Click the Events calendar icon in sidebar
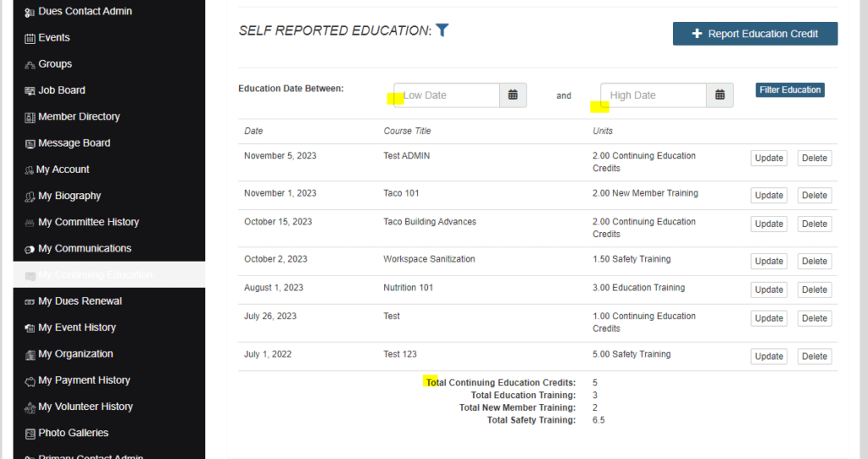The image size is (868, 459). pyautogui.click(x=30, y=38)
